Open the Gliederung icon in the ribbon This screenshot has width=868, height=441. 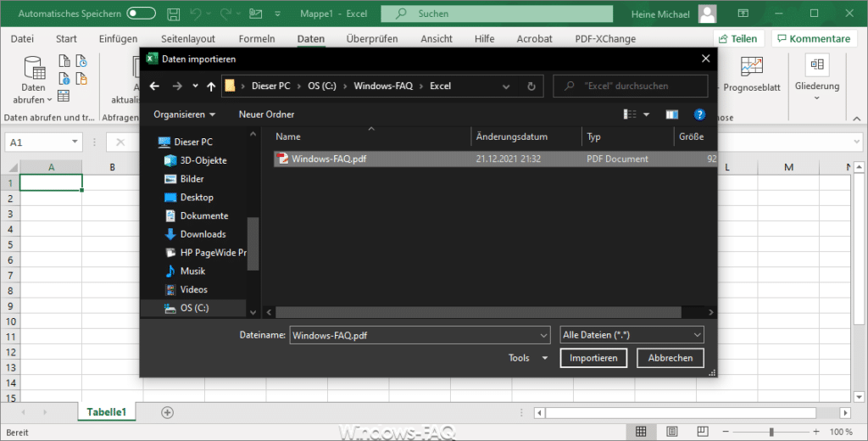817,64
